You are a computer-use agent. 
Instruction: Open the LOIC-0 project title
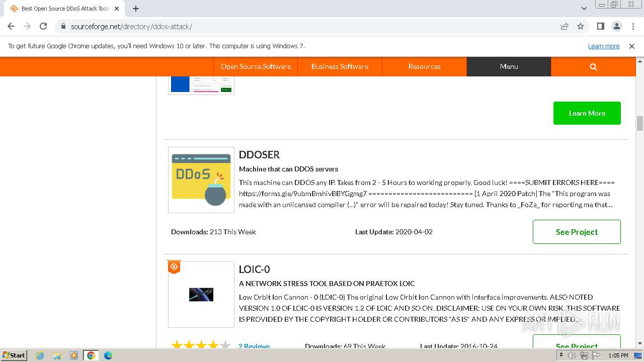click(254, 269)
